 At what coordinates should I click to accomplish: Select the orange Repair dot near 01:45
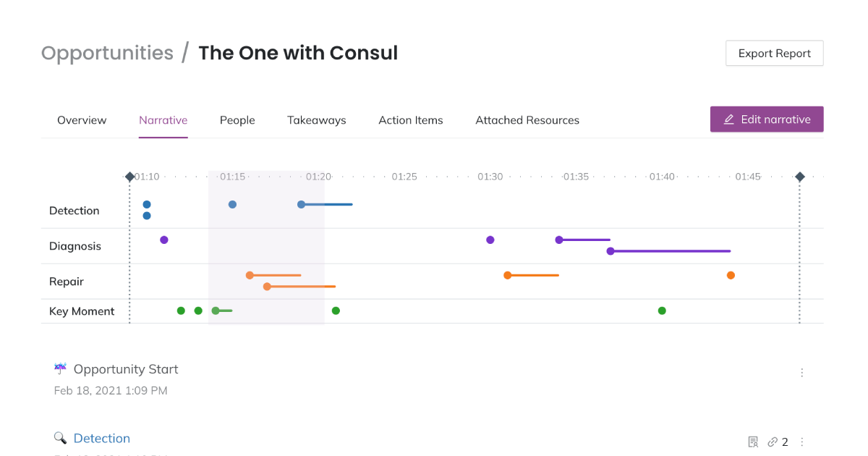click(x=731, y=275)
